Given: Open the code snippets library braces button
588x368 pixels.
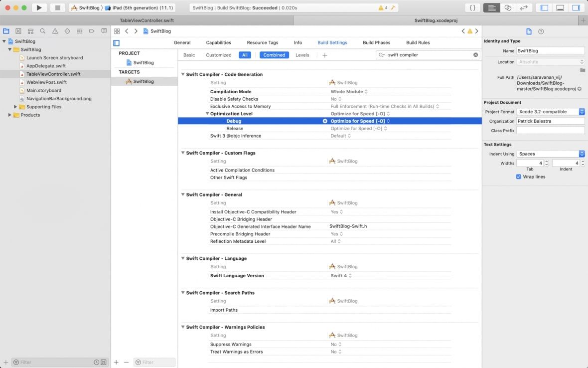Looking at the screenshot, I should pyautogui.click(x=472, y=7).
